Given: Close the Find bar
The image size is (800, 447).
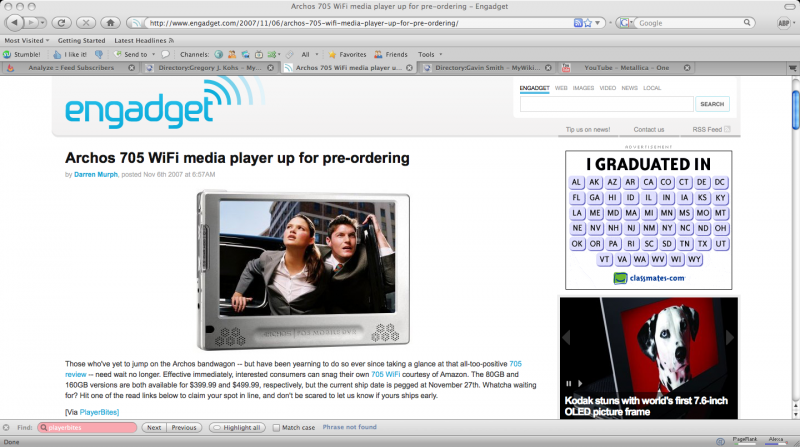Looking at the screenshot, I should click(x=6, y=428).
